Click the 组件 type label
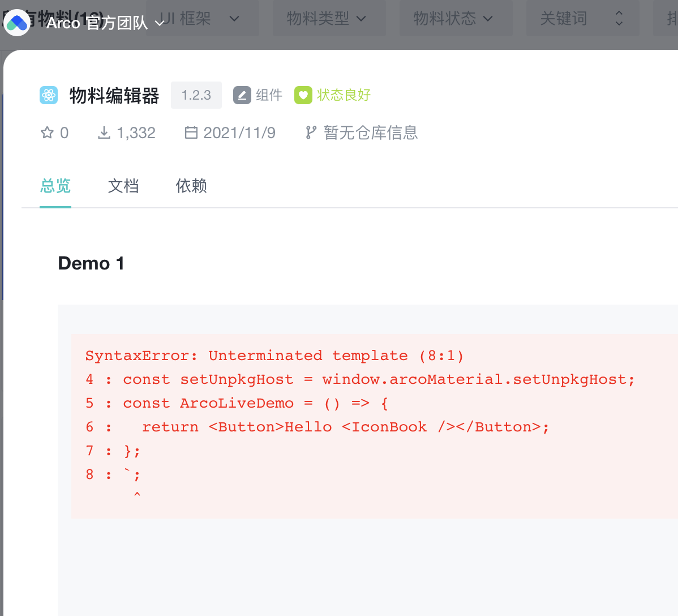Image resolution: width=678 pixels, height=616 pixels. pos(269,95)
